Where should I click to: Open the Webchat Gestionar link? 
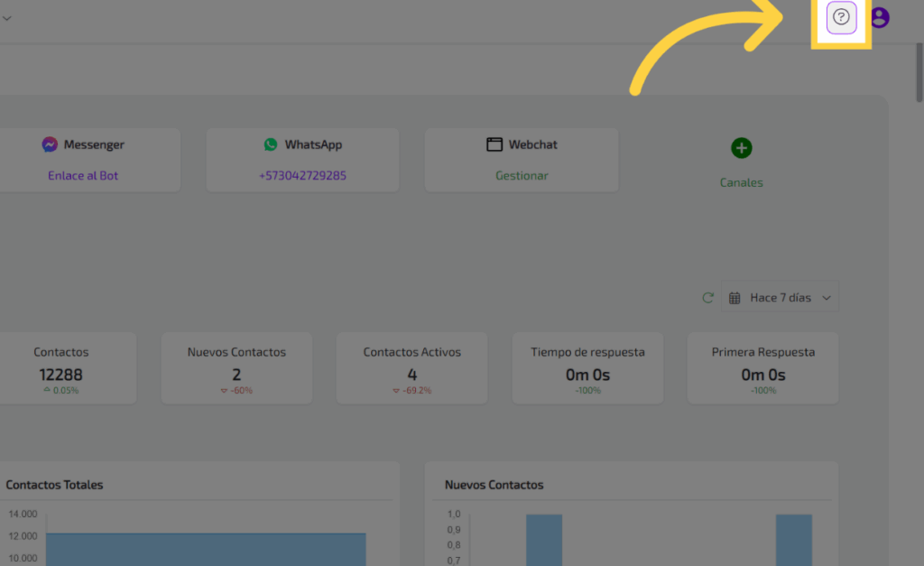[x=522, y=176]
